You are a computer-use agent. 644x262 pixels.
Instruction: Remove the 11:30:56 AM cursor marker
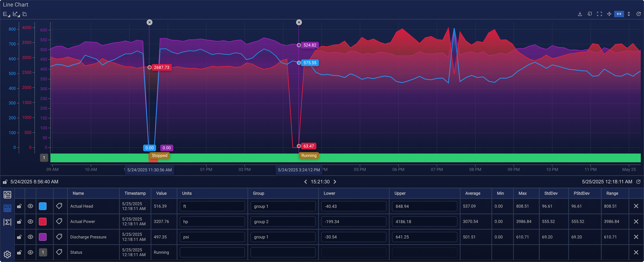150,22
